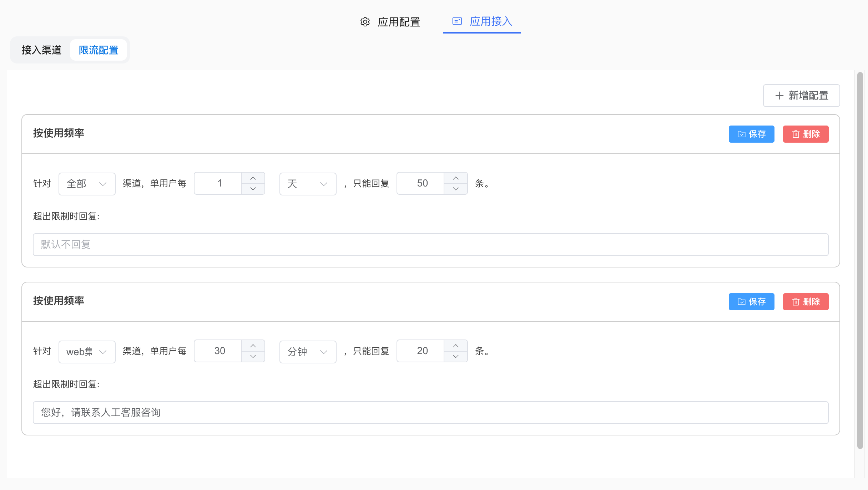Expand the web集 channel dropdown
The width and height of the screenshot is (868, 490).
click(x=87, y=352)
